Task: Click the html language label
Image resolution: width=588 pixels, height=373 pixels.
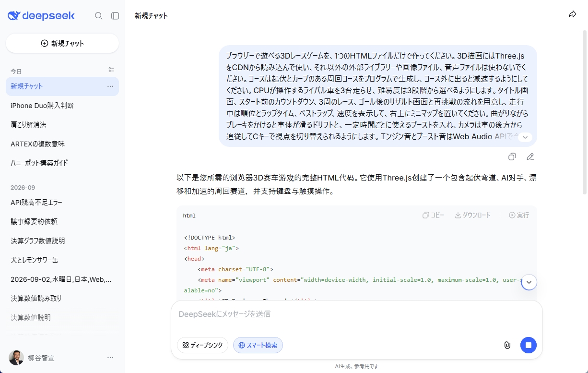Action: (189, 216)
